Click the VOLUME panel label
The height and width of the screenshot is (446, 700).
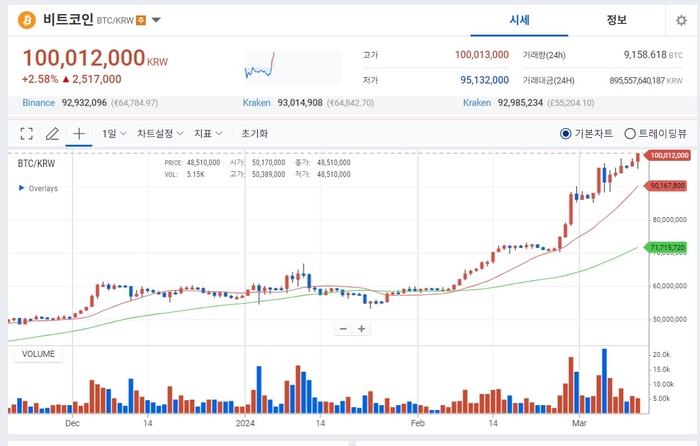[x=38, y=354]
